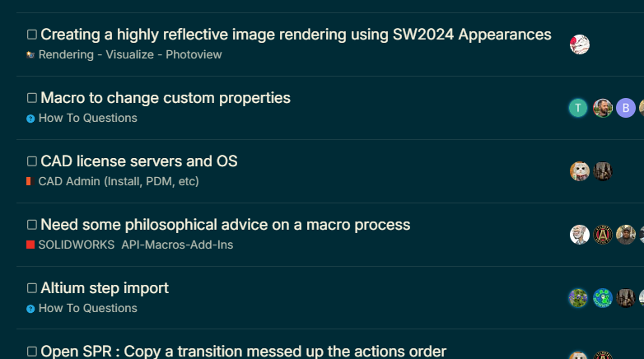Open Creating a highly reflective image rendering topic
The image size is (644, 359).
[296, 35]
